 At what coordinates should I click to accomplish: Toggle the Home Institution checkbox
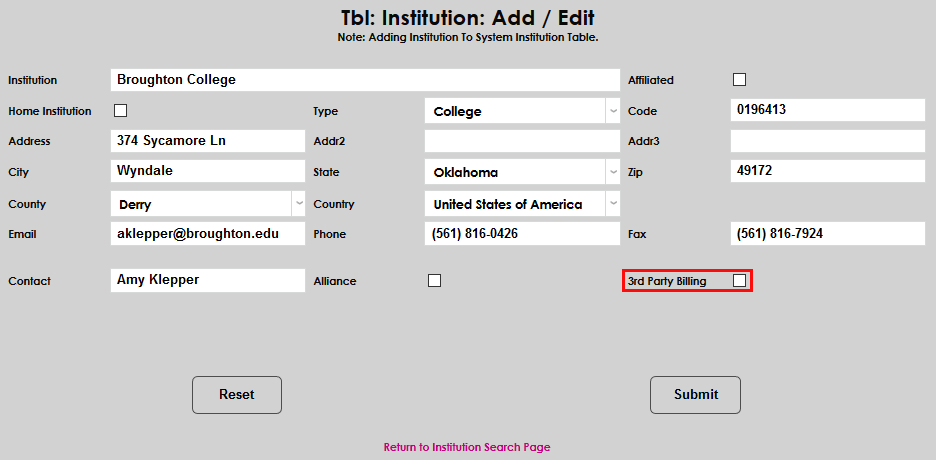[x=121, y=111]
